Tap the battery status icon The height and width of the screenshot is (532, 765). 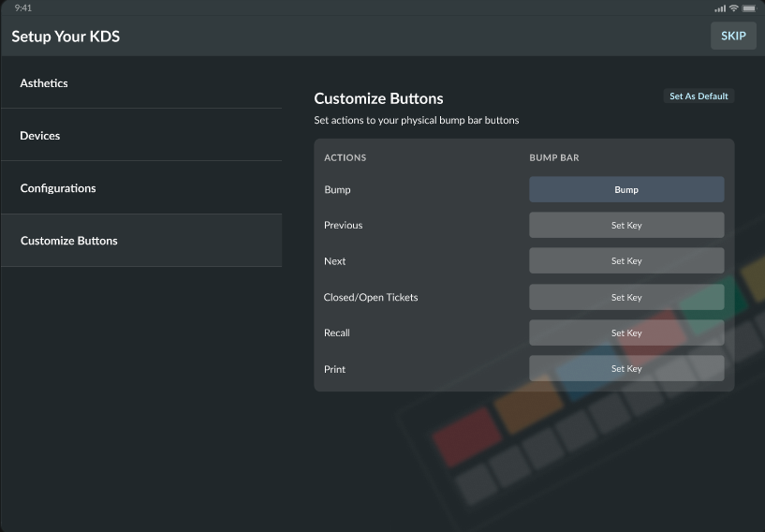click(x=748, y=7)
